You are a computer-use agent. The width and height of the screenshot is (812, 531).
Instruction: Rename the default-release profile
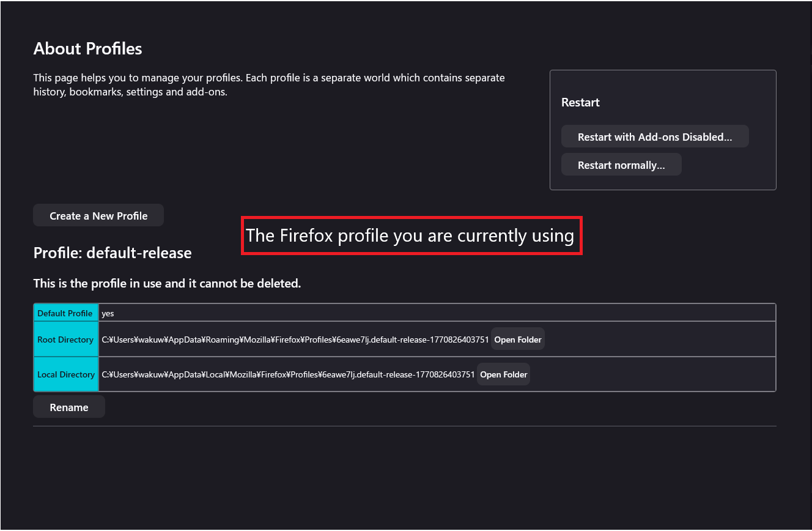pyautogui.click(x=69, y=407)
